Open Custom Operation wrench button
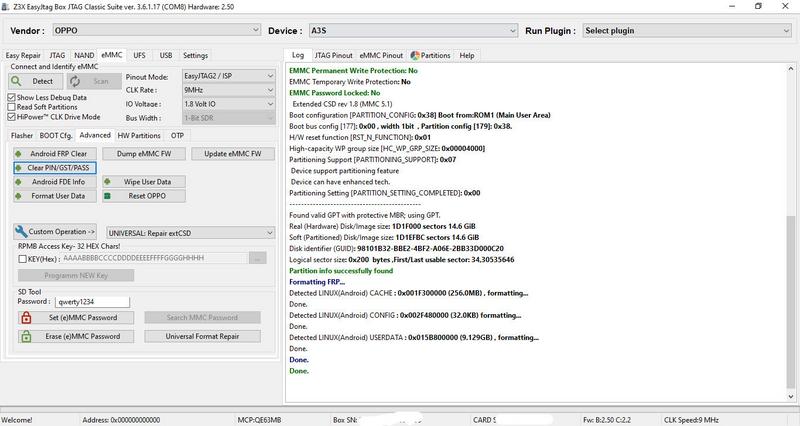This screenshot has width=800, height=426. [56, 231]
